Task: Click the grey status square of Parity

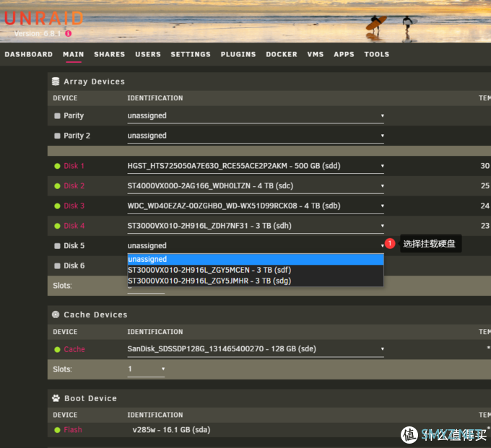Action: (57, 115)
